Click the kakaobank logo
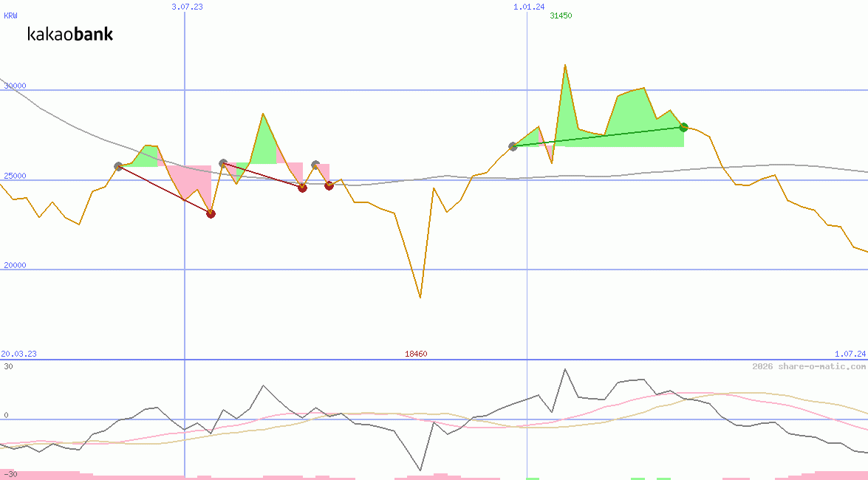This screenshot has height=480, width=868. coord(70,34)
